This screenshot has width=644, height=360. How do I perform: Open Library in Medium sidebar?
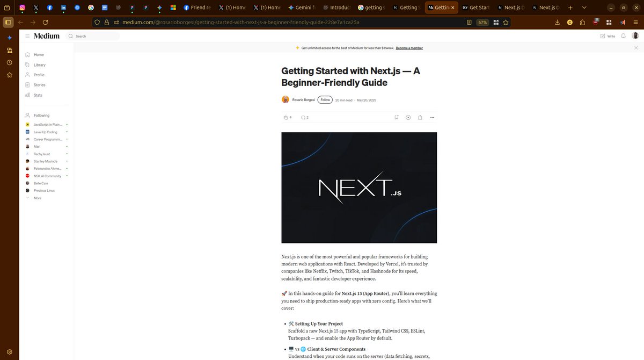click(x=35, y=65)
